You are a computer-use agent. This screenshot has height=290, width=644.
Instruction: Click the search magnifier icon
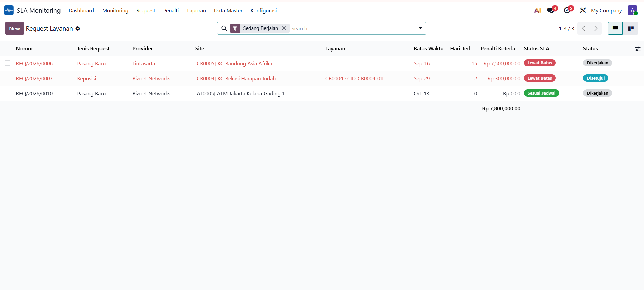point(224,28)
